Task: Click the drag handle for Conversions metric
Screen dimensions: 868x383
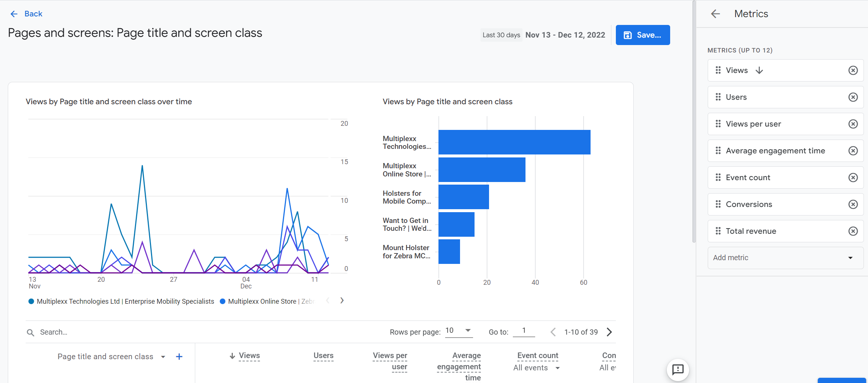Action: coord(718,204)
